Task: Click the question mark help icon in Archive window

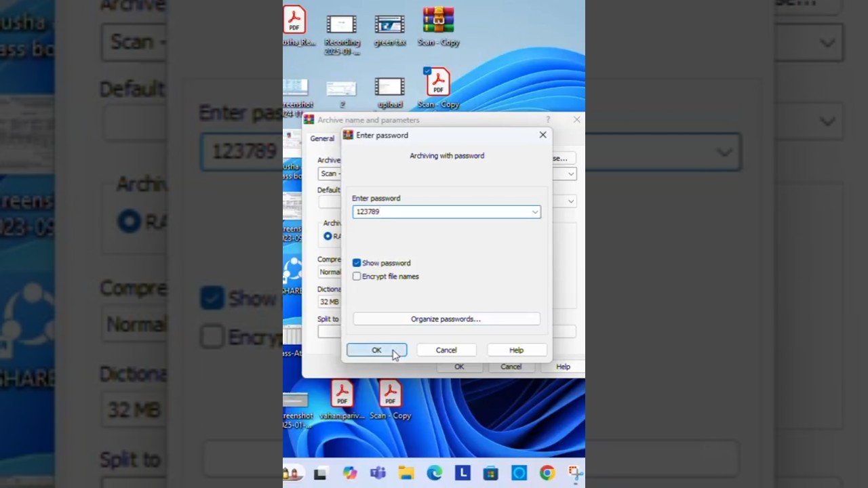Action: [x=548, y=120]
